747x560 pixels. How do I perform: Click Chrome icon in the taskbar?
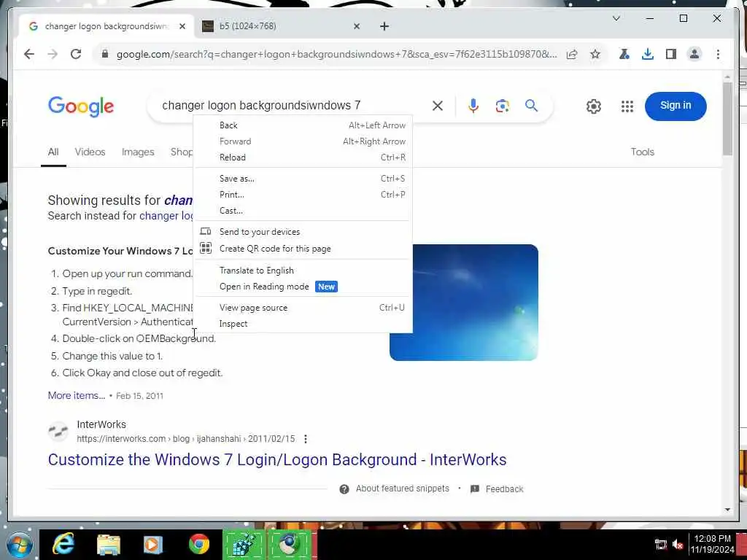198,544
